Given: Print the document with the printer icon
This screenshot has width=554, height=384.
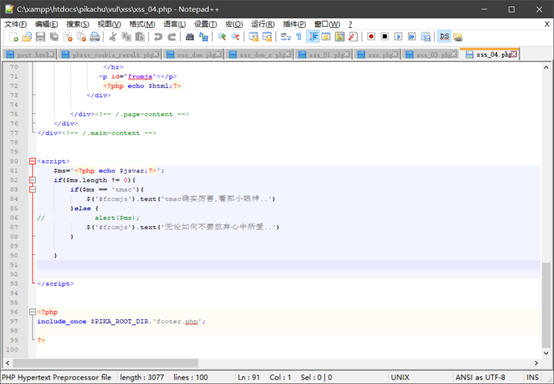Looking at the screenshot, I should point(95,37).
